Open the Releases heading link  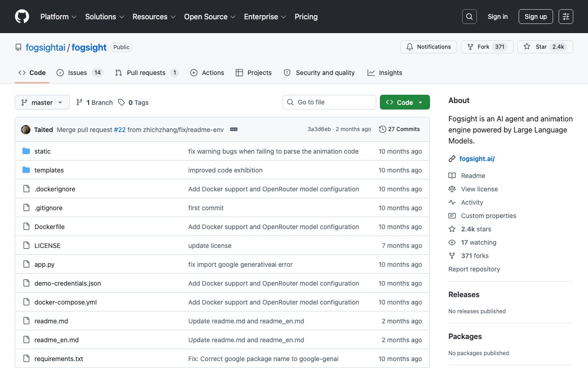[464, 294]
